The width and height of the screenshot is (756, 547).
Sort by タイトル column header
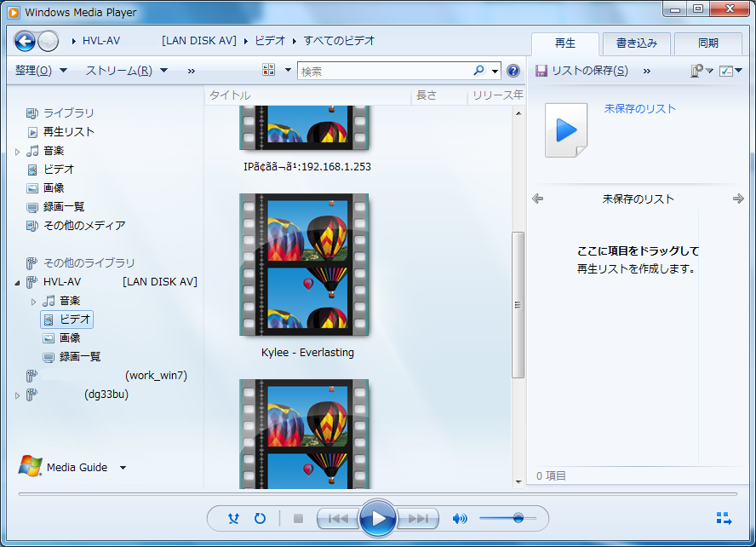[307, 95]
